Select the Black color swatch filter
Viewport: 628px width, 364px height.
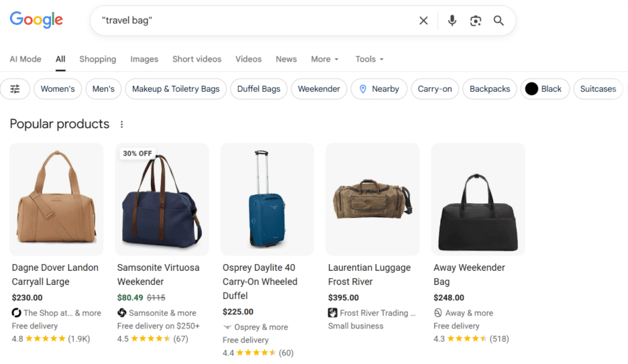[531, 88]
